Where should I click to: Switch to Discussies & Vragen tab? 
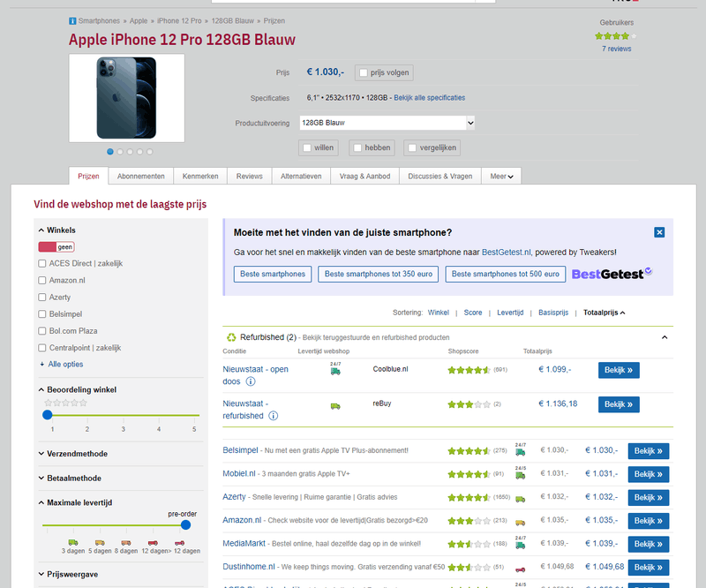pos(440,177)
